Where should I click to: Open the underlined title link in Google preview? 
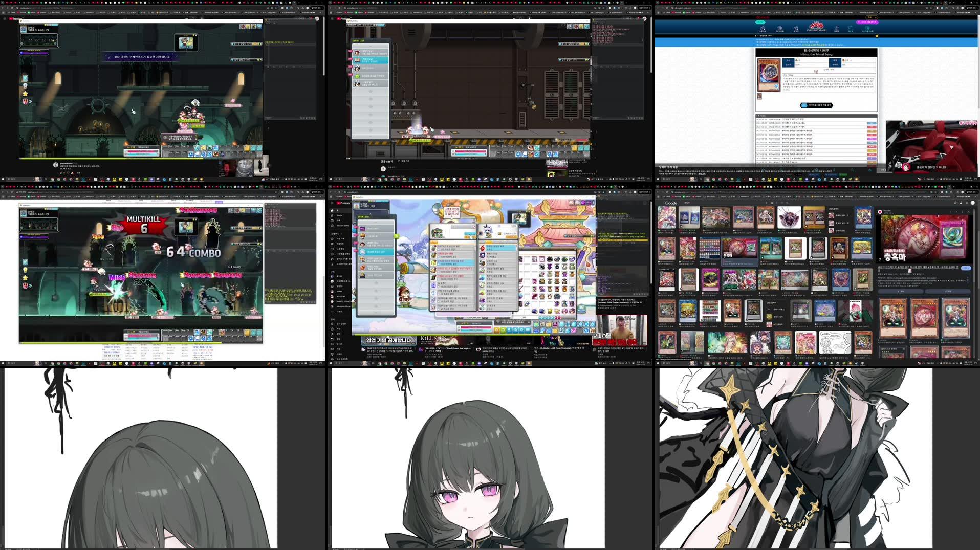(x=919, y=267)
